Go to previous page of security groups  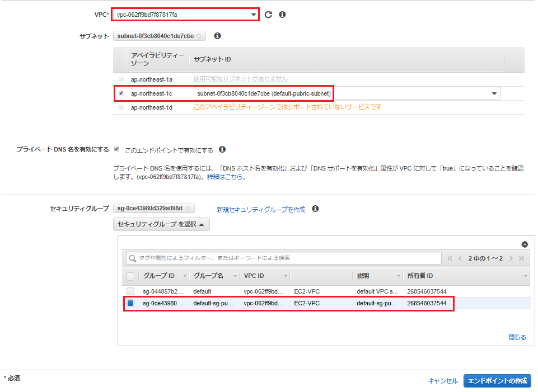460,258
